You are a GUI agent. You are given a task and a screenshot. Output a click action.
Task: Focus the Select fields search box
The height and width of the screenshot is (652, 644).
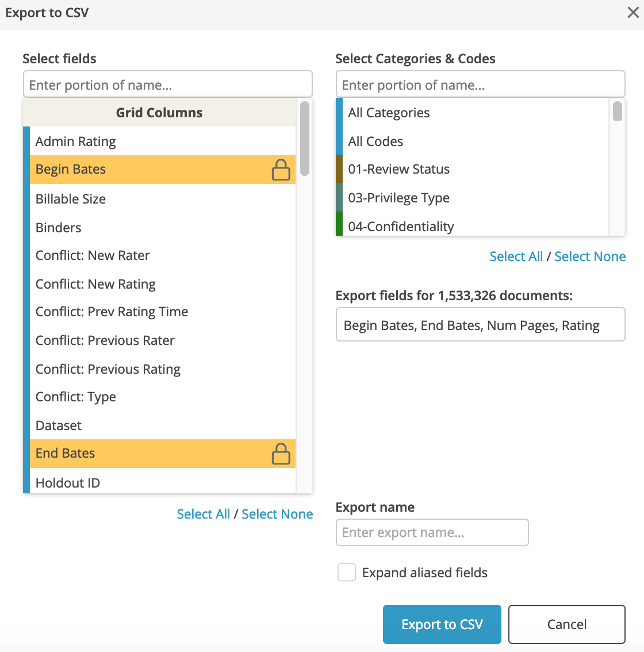click(x=167, y=85)
